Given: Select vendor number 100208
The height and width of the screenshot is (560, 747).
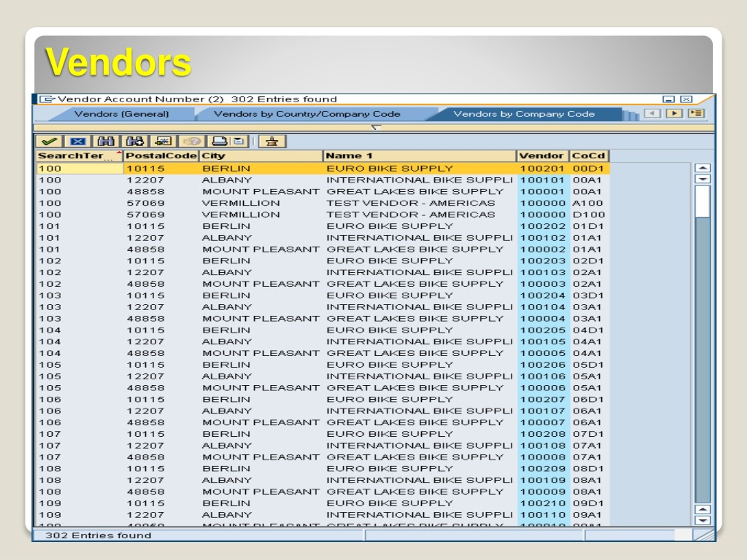Looking at the screenshot, I should (542, 434).
